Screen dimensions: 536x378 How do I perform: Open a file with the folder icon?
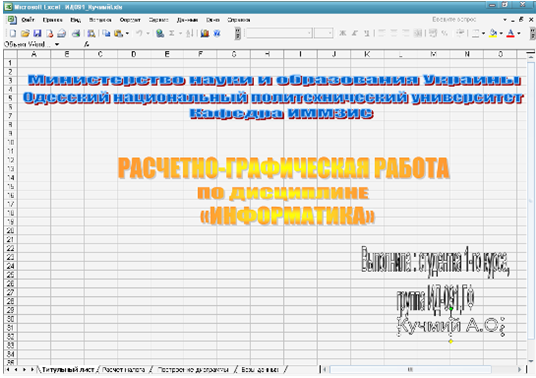pyautogui.click(x=25, y=33)
